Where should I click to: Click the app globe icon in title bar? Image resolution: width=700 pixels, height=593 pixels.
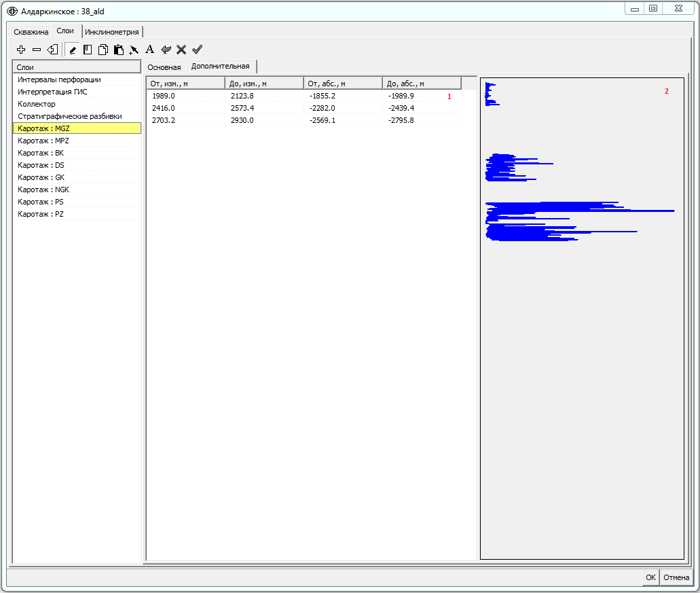click(12, 11)
